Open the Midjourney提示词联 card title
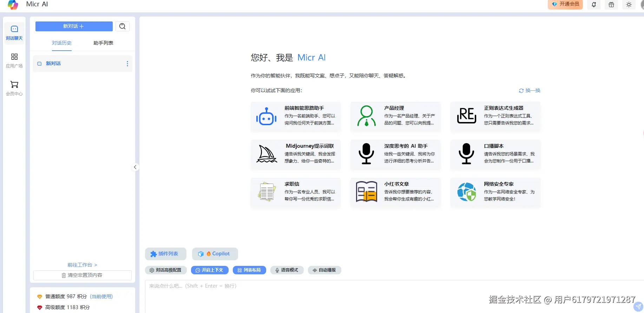The height and width of the screenshot is (313, 644). pos(310,146)
